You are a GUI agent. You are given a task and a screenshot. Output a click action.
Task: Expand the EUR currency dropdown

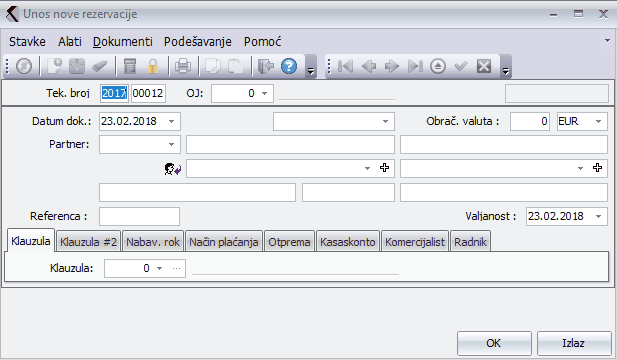599,122
